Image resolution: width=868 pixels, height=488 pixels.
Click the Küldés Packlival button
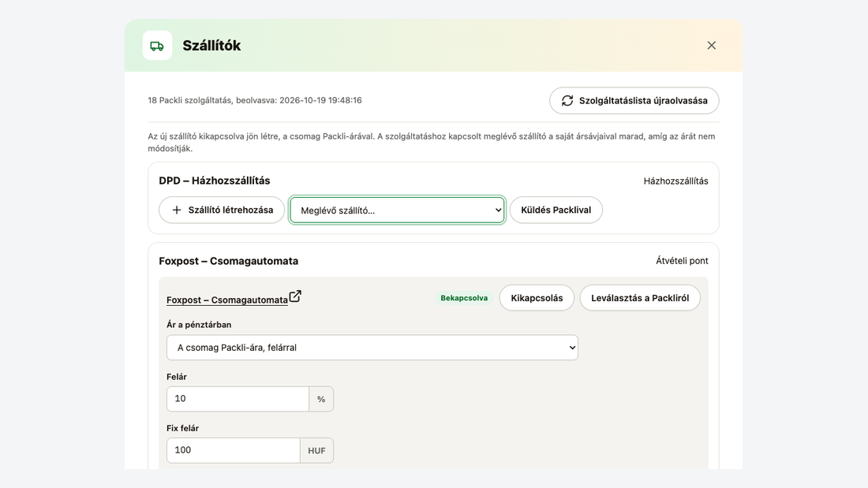pos(556,210)
